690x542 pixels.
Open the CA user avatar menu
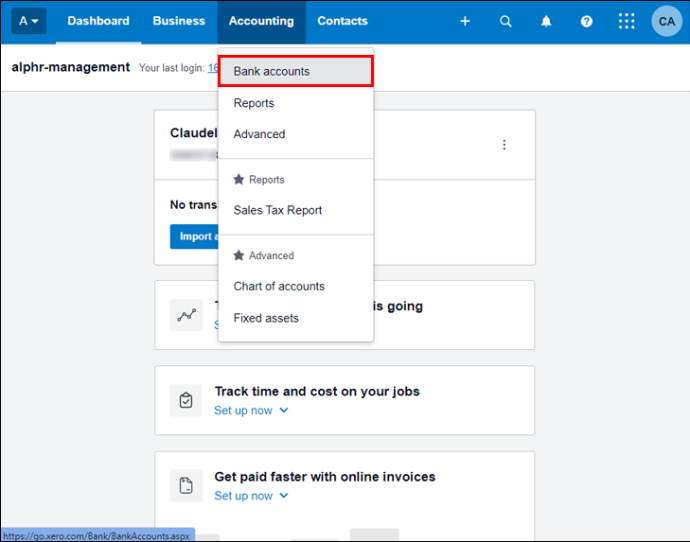coord(666,21)
